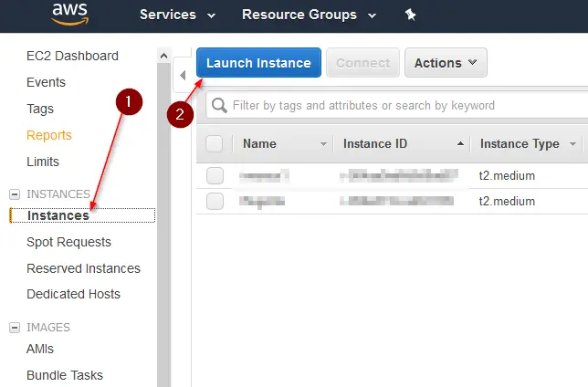Viewport: 588px width, 387px height.
Task: Tick the checkbox of the first t2.medium row
Action: pos(215,175)
